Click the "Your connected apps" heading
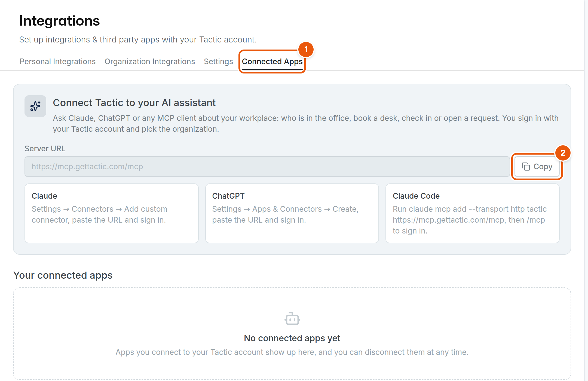Screen dimensions: 588x381 pos(63,275)
